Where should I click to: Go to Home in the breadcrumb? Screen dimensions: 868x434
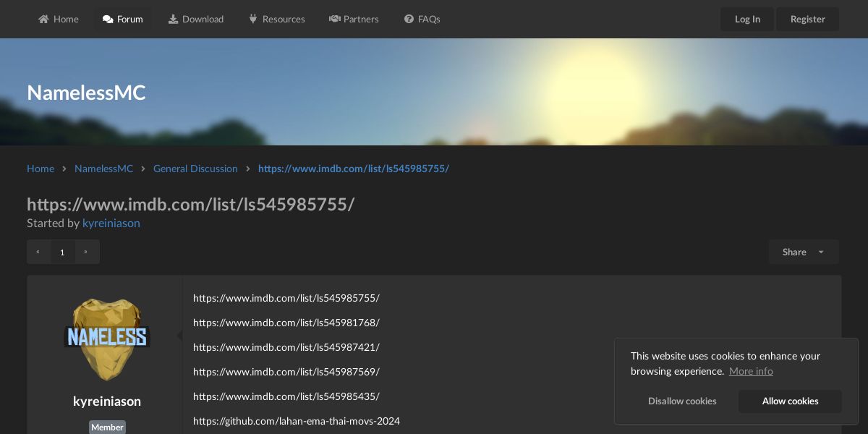(41, 169)
